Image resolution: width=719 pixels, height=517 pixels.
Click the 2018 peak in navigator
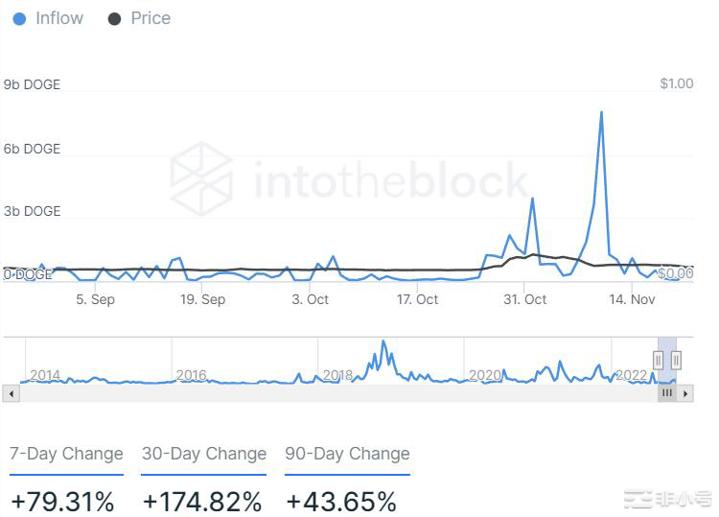coord(382,346)
